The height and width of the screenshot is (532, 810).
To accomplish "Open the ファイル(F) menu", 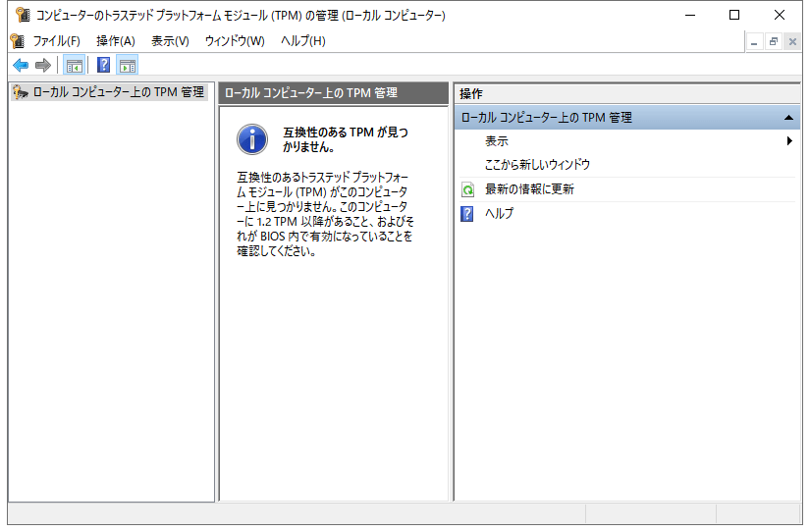I will [x=56, y=41].
